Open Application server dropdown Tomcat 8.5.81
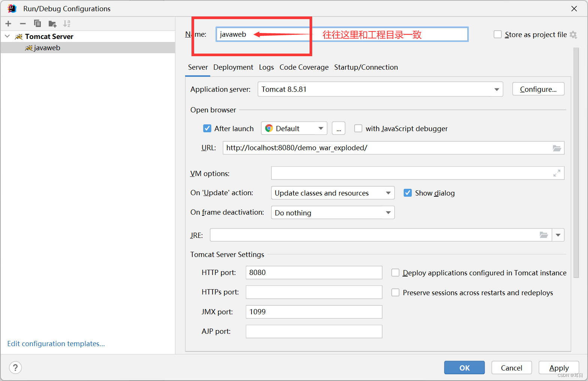Viewport: 588px width, 381px height. tap(380, 89)
